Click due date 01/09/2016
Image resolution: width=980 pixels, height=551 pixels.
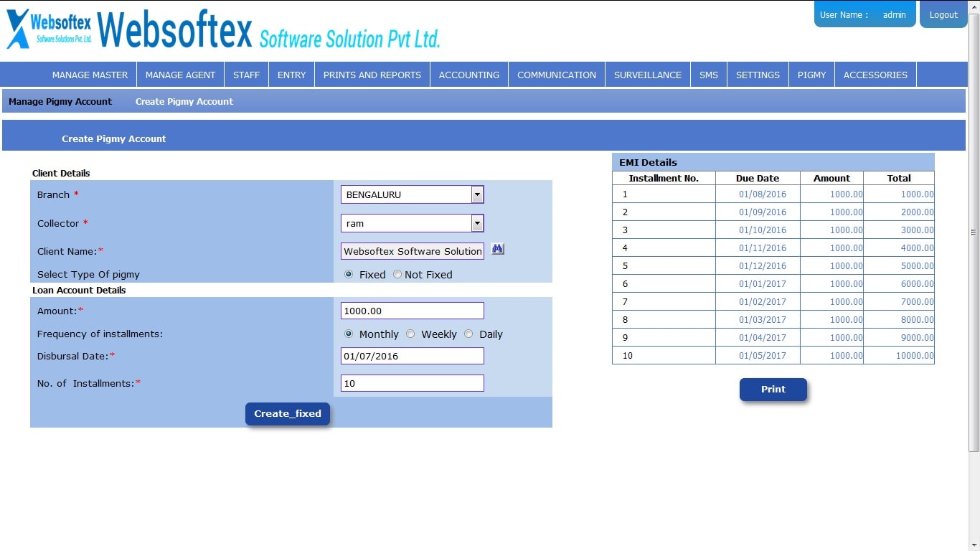tap(763, 212)
